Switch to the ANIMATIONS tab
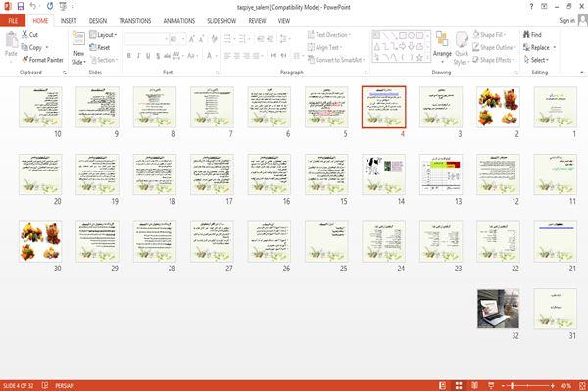Viewport: 588px width, 391px height. pyautogui.click(x=179, y=21)
